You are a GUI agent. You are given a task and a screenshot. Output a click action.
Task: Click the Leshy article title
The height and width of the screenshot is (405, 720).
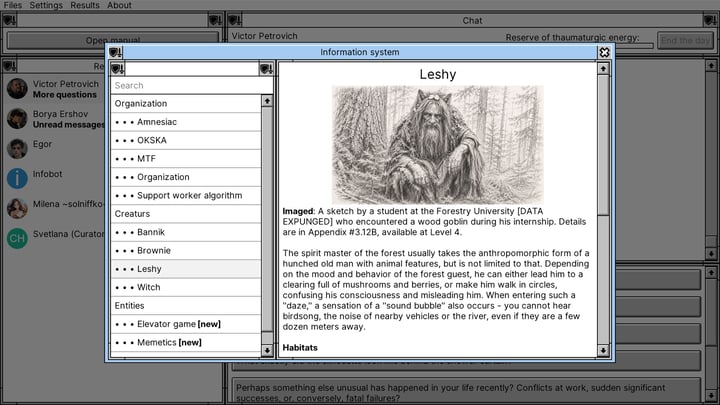(x=438, y=74)
